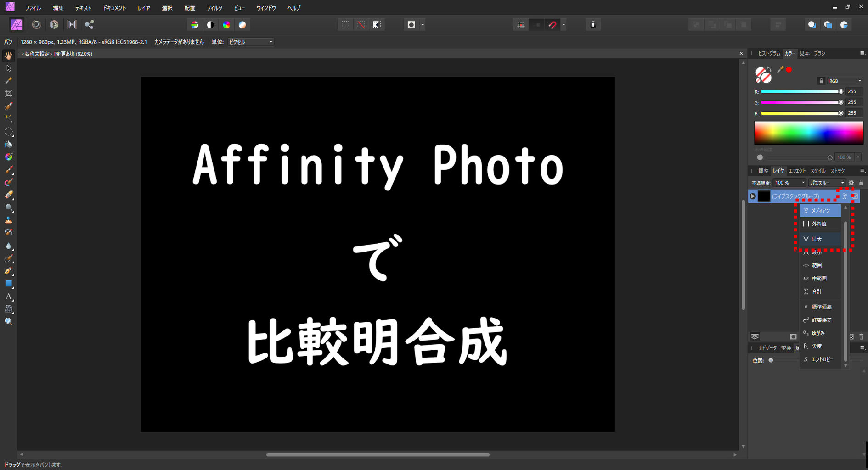
Task: Choose メディアン from the stack operator list
Action: [x=820, y=211]
